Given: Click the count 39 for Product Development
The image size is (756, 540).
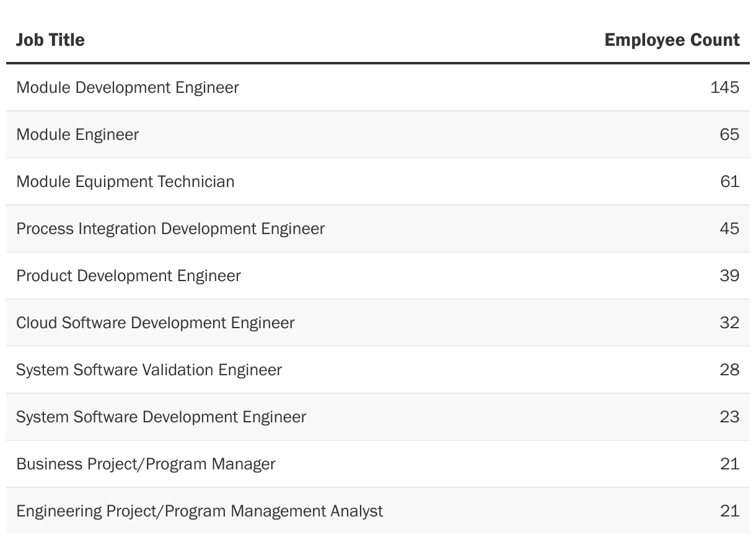Looking at the screenshot, I should (729, 276).
